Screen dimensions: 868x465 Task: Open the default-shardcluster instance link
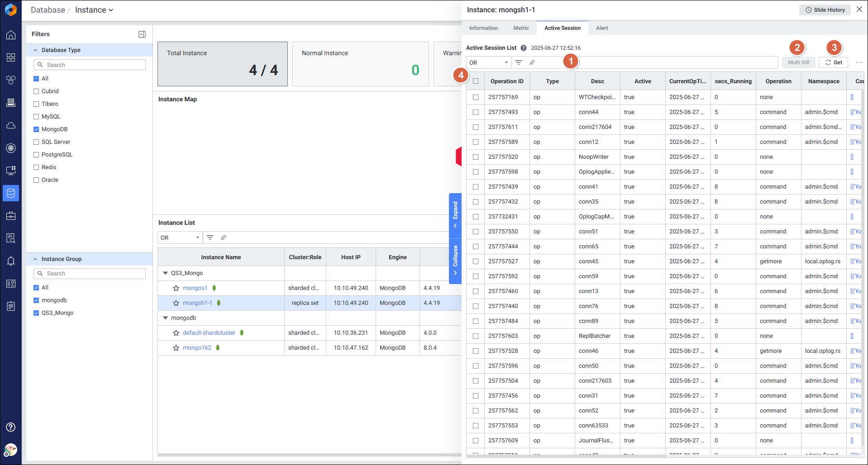pyautogui.click(x=209, y=333)
